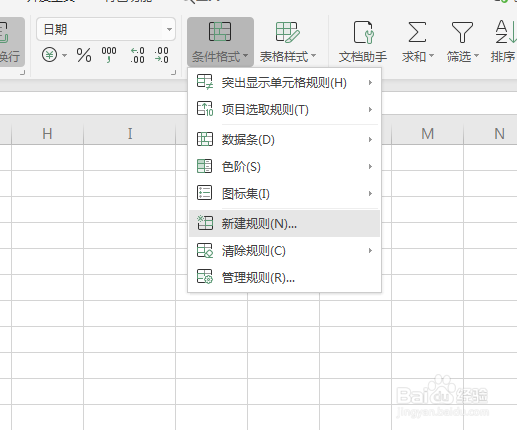517x430 pixels.
Task: Decrease decimal places button
Action: [x=161, y=55]
